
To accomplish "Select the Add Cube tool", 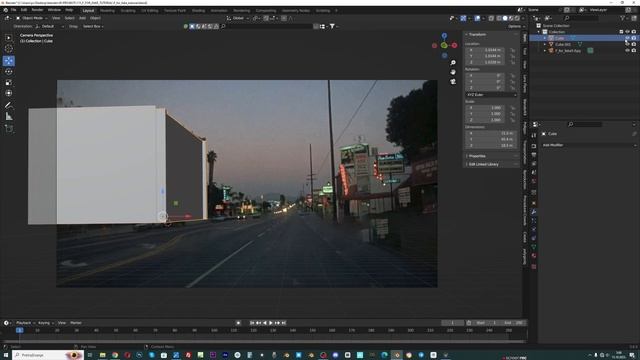I will 9,129.
